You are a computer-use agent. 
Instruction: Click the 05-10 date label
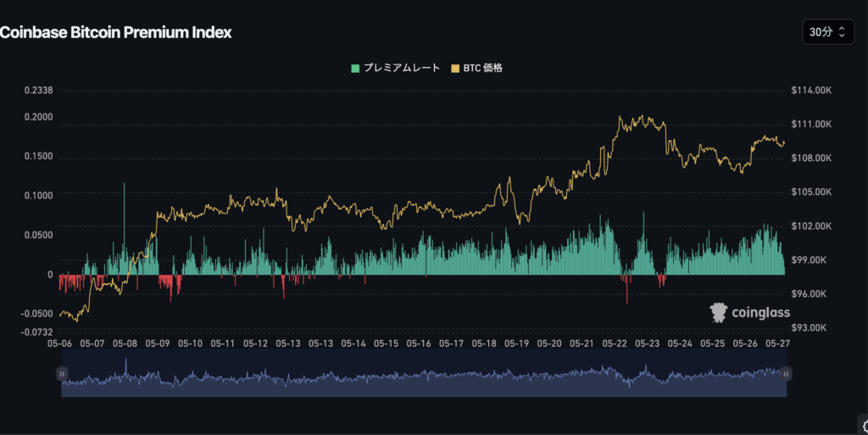click(190, 343)
